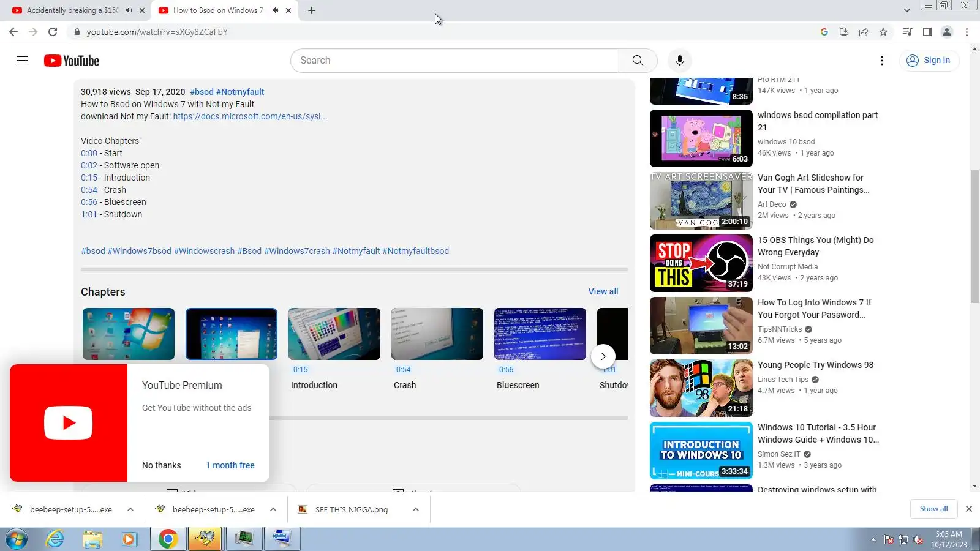Open 'Introduction to Windows 10' video thumbnail

(701, 451)
